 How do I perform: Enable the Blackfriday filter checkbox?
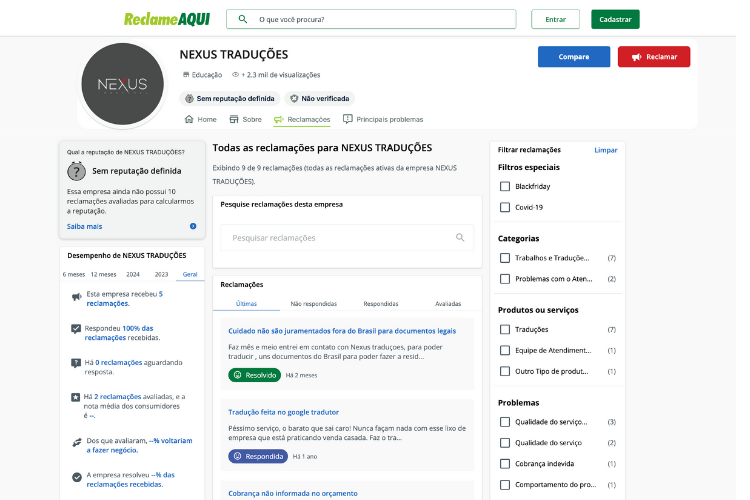505,186
